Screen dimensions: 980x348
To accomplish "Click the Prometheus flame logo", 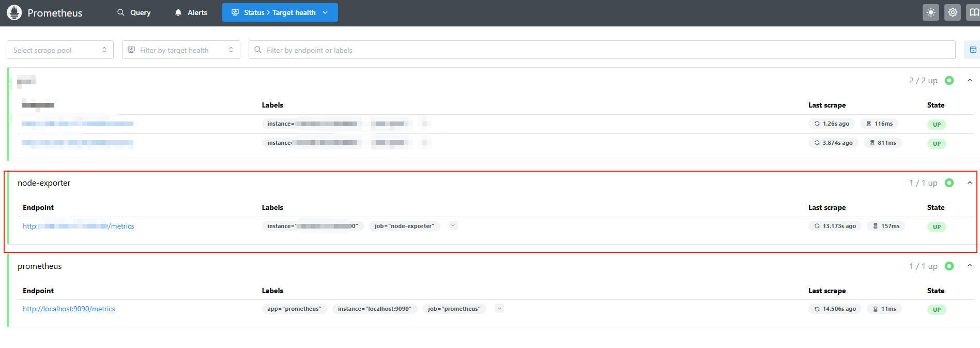I will coord(14,12).
